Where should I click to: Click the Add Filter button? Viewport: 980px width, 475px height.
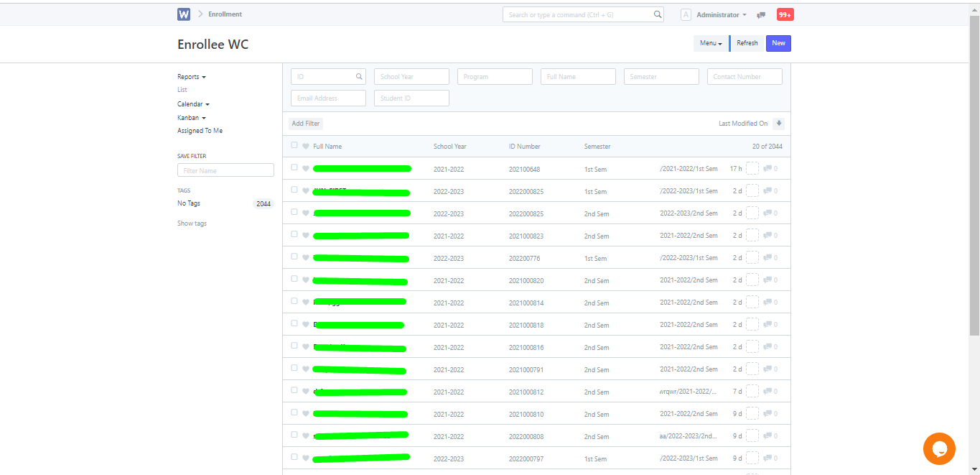click(306, 124)
